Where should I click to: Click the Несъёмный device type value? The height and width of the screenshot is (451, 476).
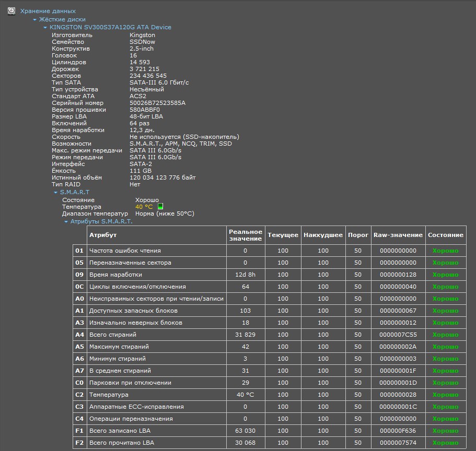(147, 89)
